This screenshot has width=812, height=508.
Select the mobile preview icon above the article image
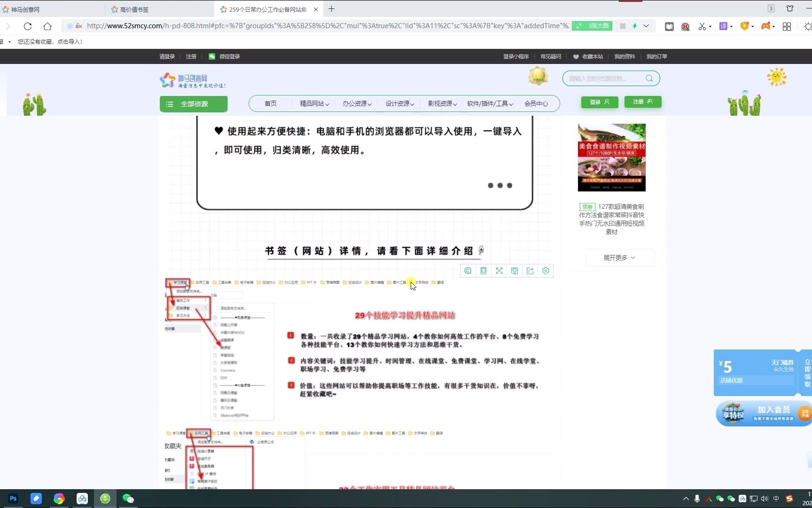484,270
